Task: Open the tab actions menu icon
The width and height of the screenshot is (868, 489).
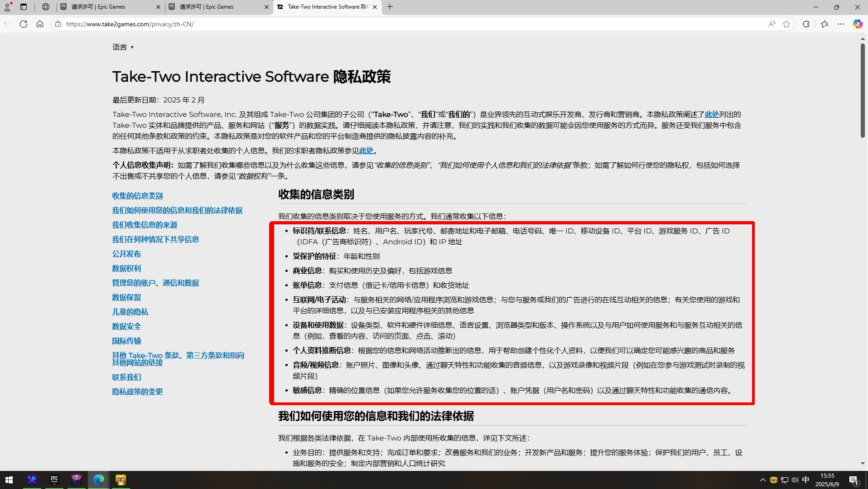Action: (x=24, y=7)
